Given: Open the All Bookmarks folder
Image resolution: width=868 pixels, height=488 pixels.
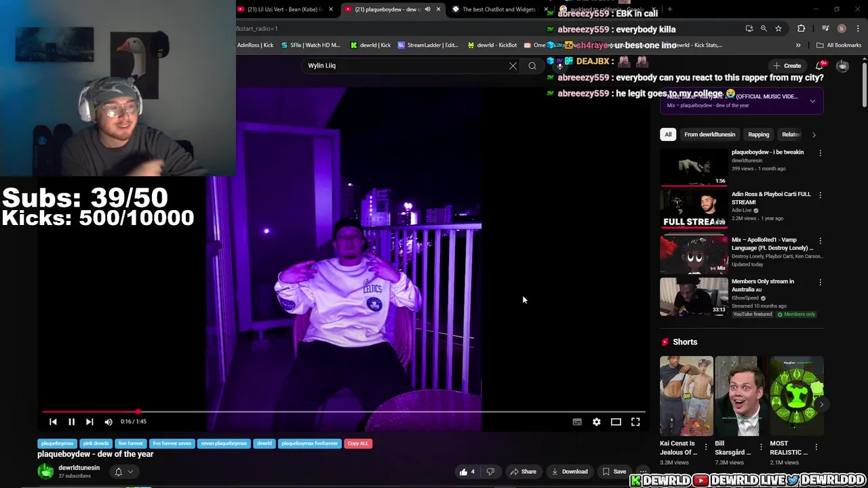Looking at the screenshot, I should coord(839,45).
